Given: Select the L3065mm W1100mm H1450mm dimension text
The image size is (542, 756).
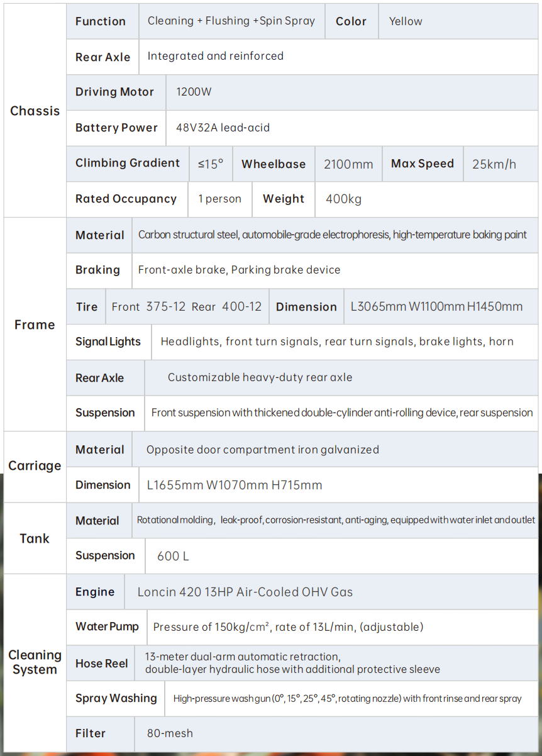Looking at the screenshot, I should tap(437, 307).
